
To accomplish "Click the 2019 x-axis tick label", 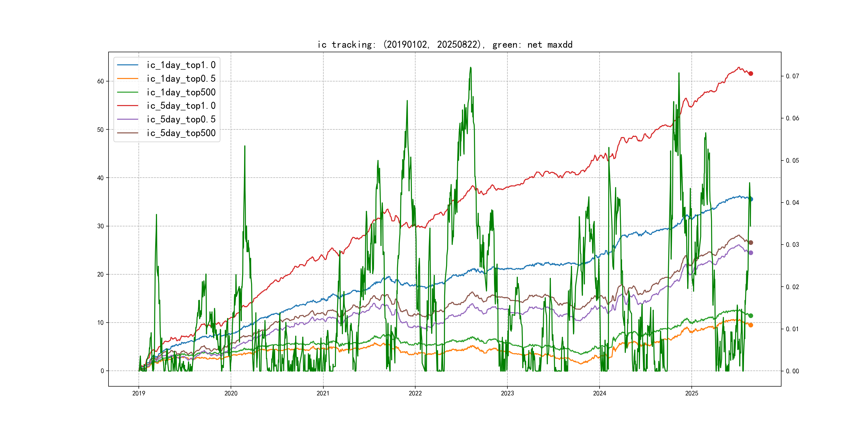I will [139, 393].
